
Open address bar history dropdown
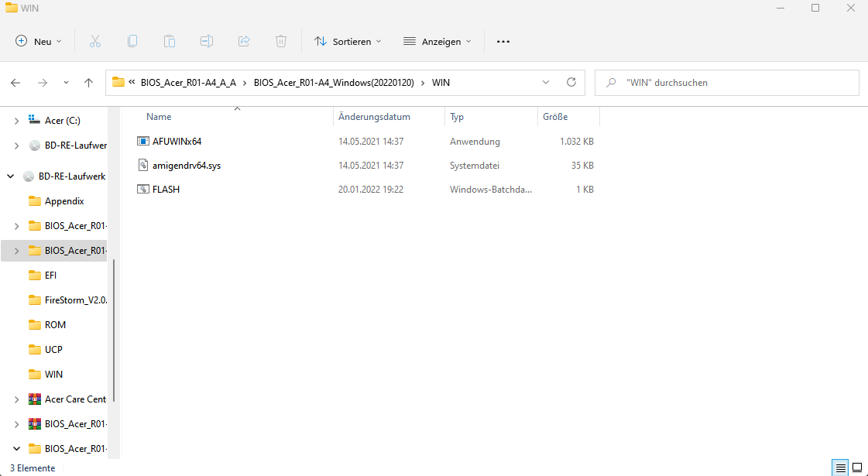click(x=546, y=83)
